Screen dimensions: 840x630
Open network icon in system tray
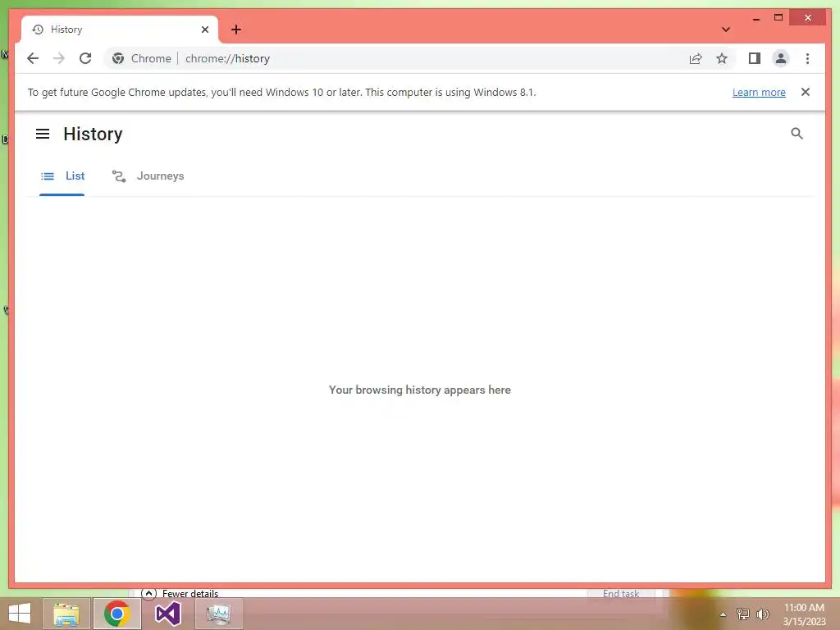point(742,614)
